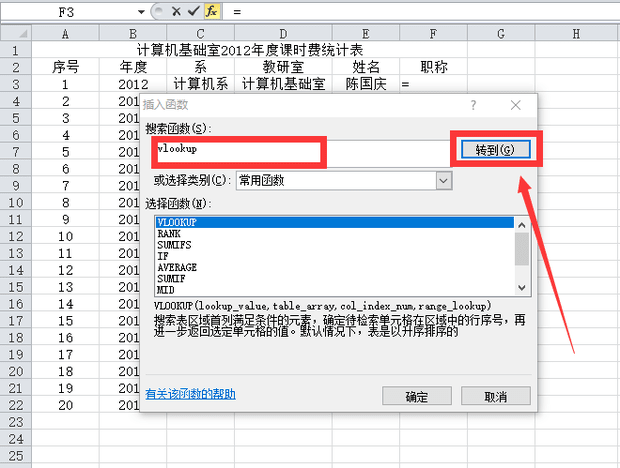
Task: Click the function list scroll up arrow
Action: click(521, 222)
